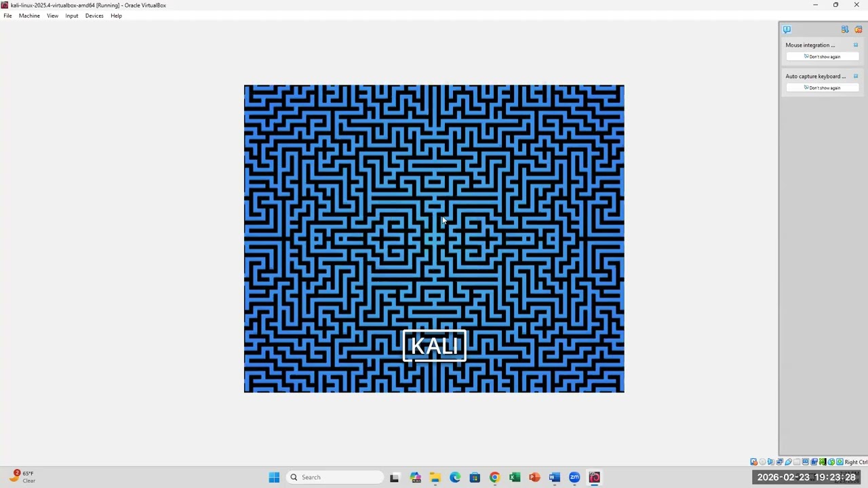Click Don't show again under Auto capture keyboard
The height and width of the screenshot is (488, 868).
pos(822,87)
